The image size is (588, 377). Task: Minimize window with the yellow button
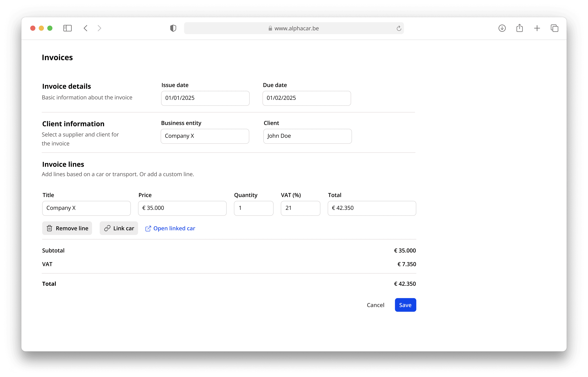[41, 28]
